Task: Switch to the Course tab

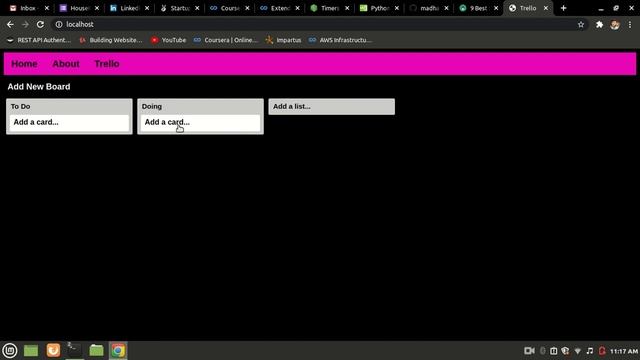Action: click(x=228, y=8)
